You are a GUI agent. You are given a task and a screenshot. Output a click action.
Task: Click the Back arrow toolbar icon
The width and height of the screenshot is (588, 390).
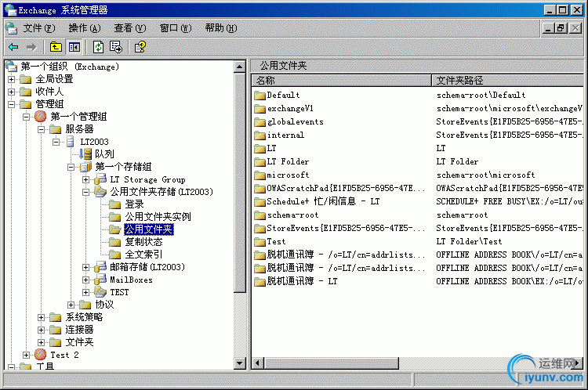click(x=13, y=47)
